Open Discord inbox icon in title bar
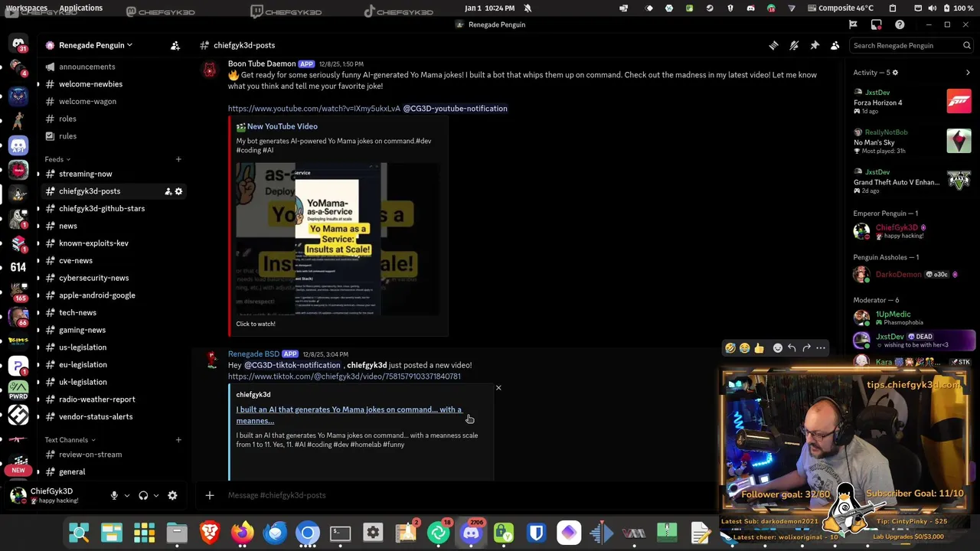This screenshot has width=980, height=551. tap(876, 24)
